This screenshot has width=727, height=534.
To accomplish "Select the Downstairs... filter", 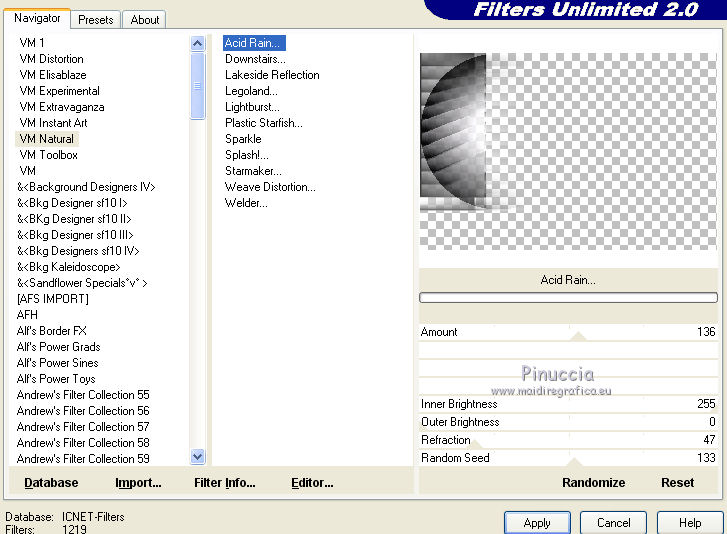I will (x=255, y=59).
